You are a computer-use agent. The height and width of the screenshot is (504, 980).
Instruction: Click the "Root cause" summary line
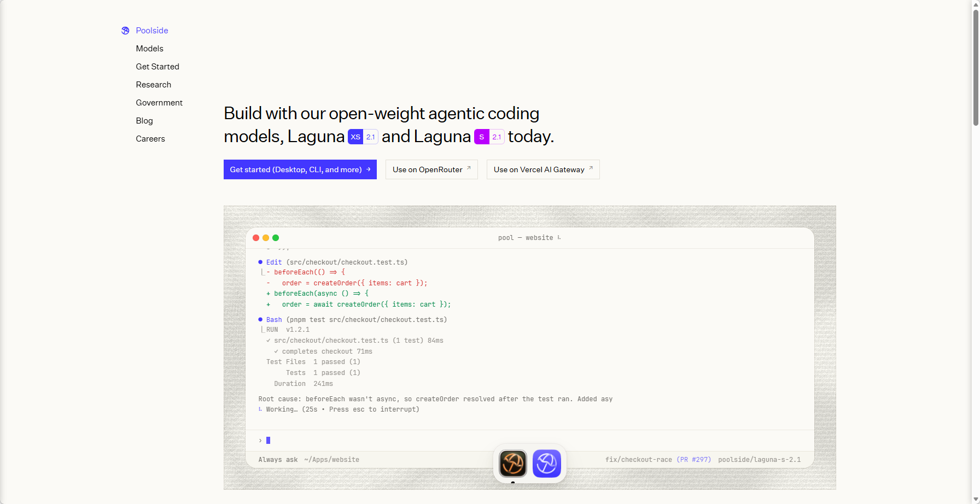point(435,399)
